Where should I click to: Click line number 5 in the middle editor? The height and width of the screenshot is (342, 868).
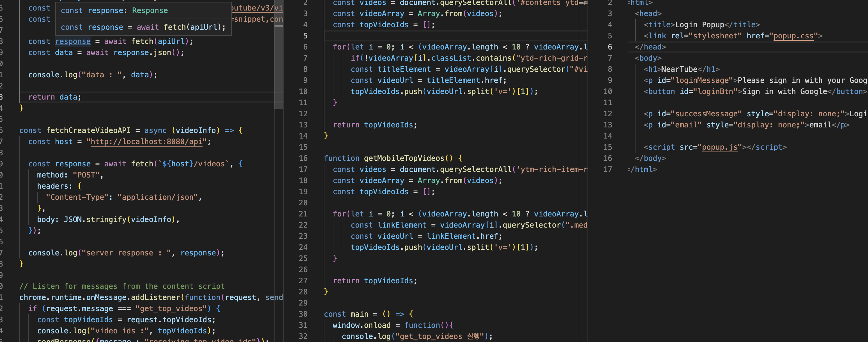click(305, 36)
